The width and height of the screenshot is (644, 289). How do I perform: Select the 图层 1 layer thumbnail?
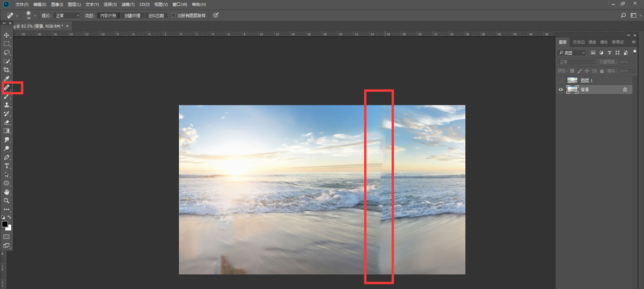tap(572, 80)
